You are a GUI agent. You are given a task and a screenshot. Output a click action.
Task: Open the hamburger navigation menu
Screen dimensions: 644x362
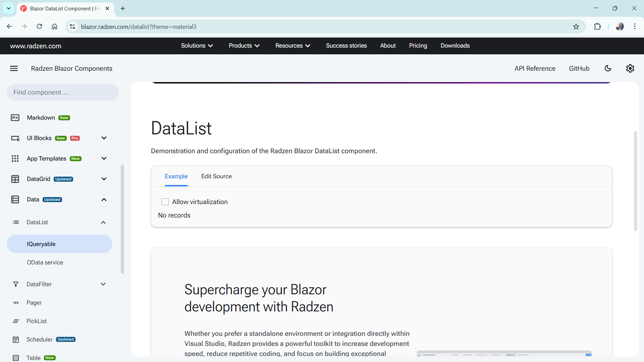coord(14,68)
